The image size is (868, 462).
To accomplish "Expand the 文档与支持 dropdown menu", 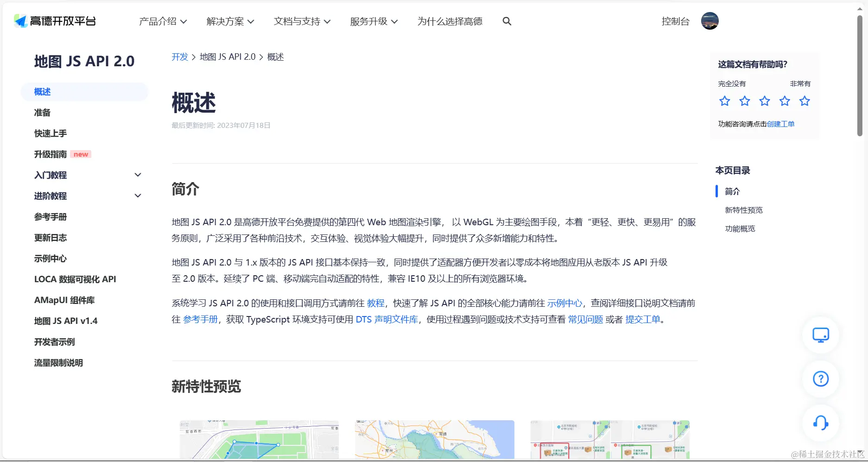I will pyautogui.click(x=302, y=21).
